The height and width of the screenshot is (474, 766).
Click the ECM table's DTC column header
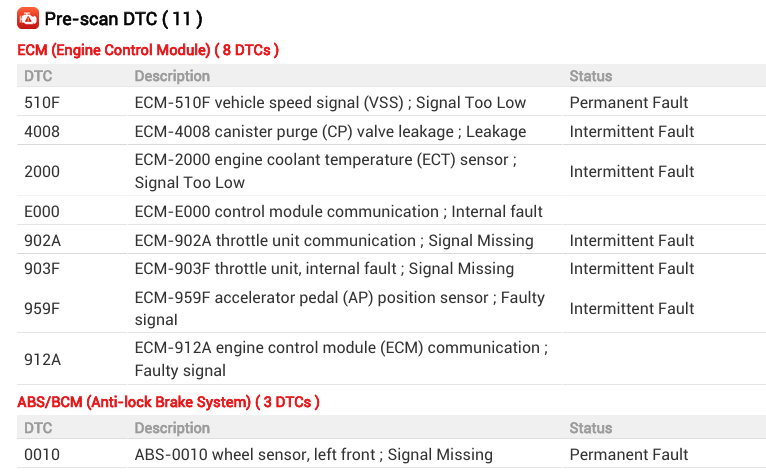(38, 76)
